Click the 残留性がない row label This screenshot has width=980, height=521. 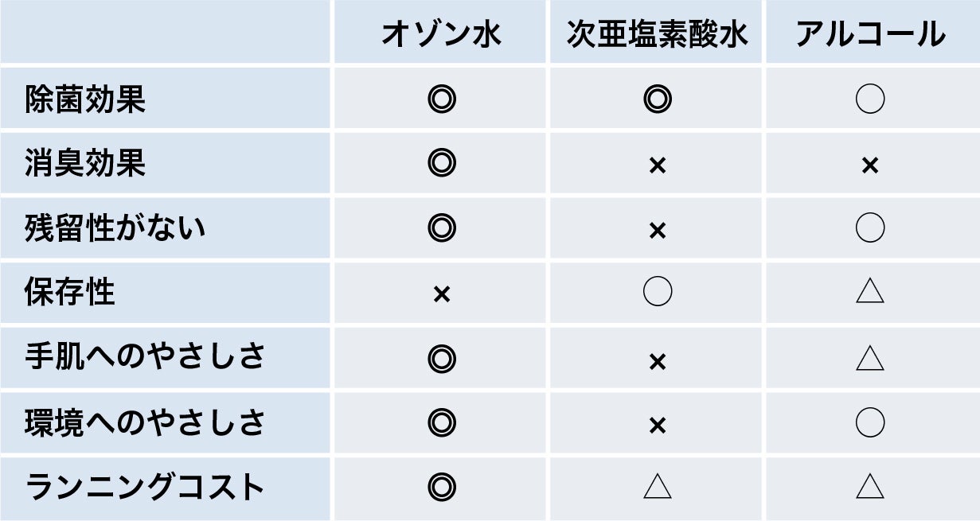[115, 228]
